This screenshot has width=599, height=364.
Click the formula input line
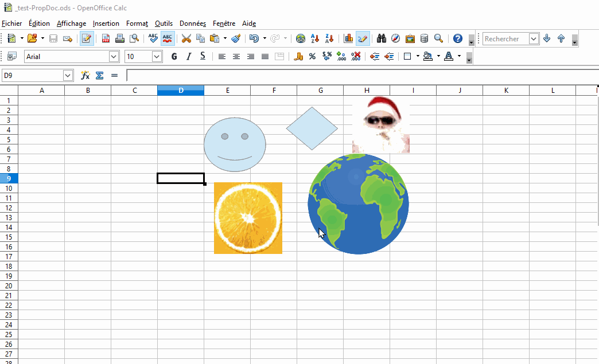click(363, 75)
